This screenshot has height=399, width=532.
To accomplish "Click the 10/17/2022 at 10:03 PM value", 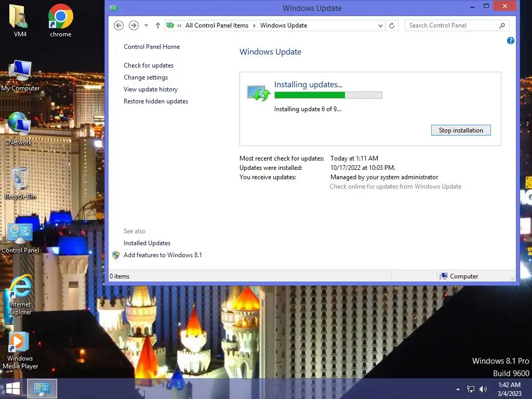I will (x=363, y=168).
